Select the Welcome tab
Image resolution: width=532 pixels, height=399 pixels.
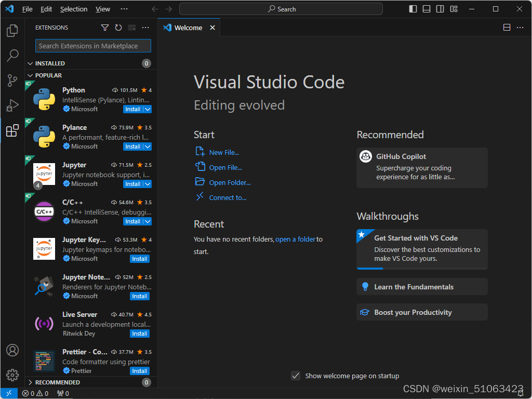coord(189,27)
